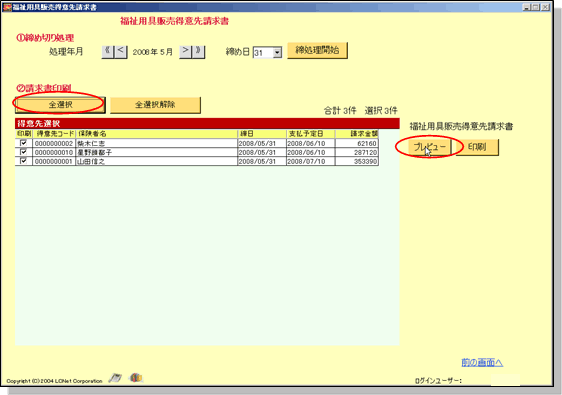Open the 締め日 dropdown arrow
This screenshot has height=395, width=562.
point(277,53)
